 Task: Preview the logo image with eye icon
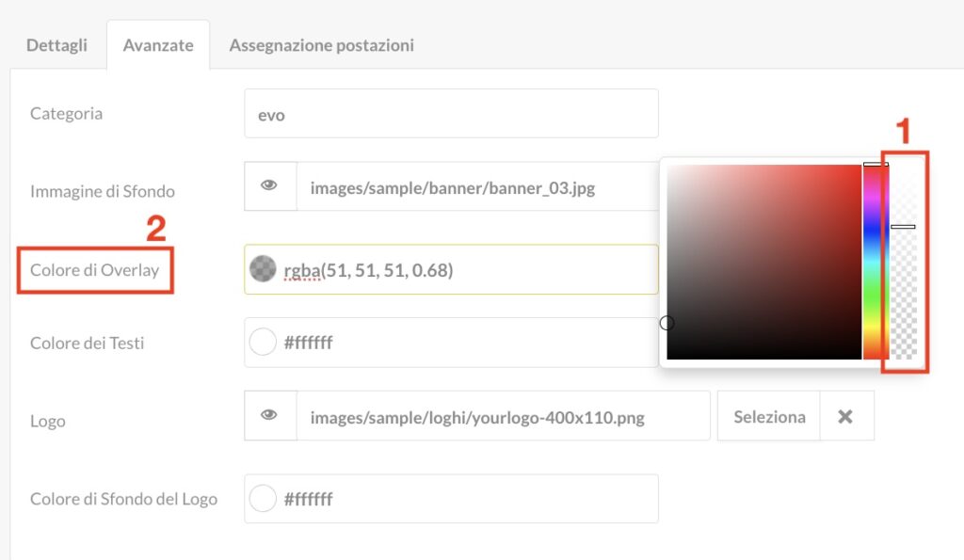(270, 416)
